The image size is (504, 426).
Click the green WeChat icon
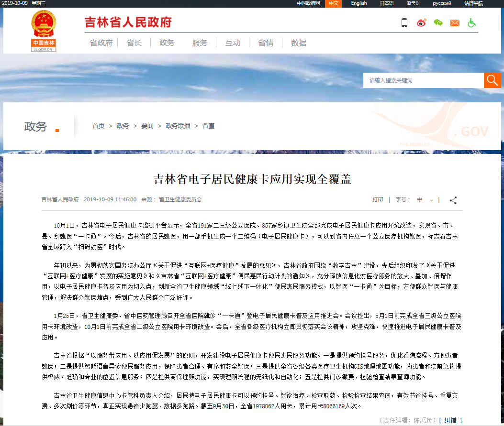point(438,22)
